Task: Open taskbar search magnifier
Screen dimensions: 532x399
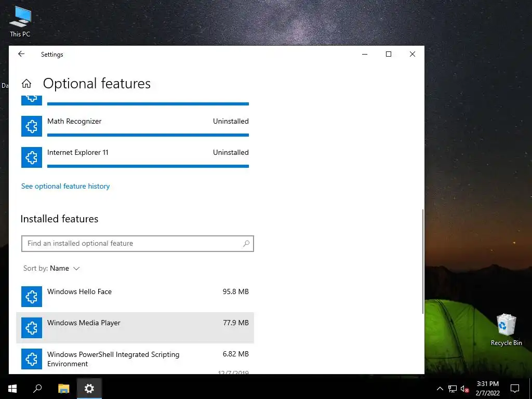Action: coord(37,389)
